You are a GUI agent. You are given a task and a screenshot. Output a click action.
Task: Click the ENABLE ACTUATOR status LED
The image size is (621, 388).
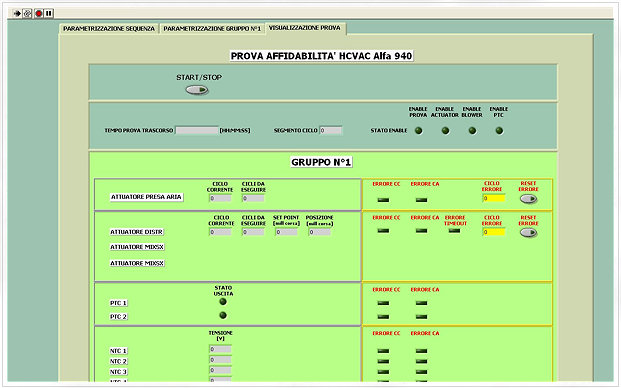click(445, 130)
